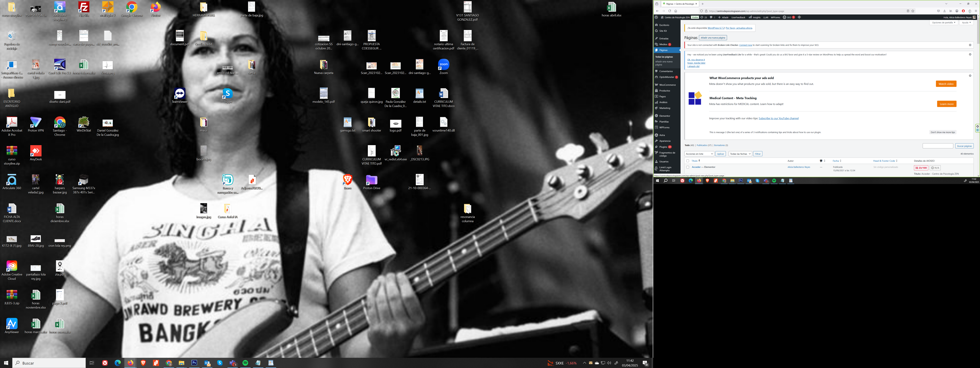Open pending updates indicator showing 23

704,17
